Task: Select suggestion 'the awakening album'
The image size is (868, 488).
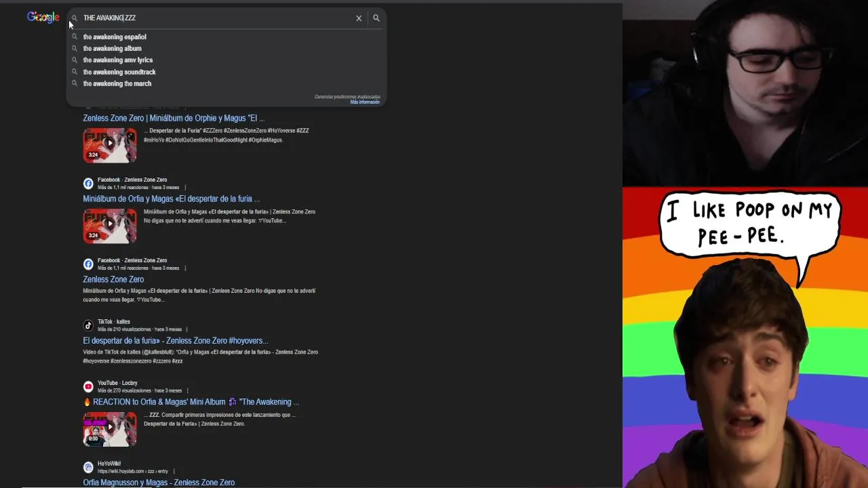Action: [113, 48]
